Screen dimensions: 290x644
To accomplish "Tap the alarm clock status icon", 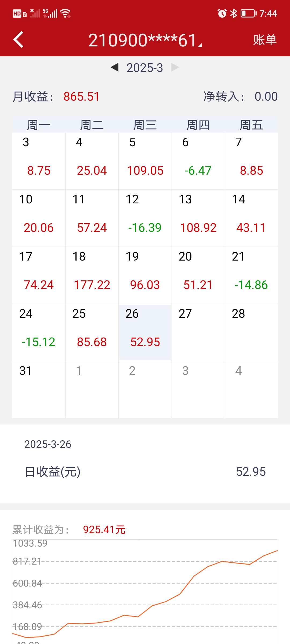I will pos(222,13).
